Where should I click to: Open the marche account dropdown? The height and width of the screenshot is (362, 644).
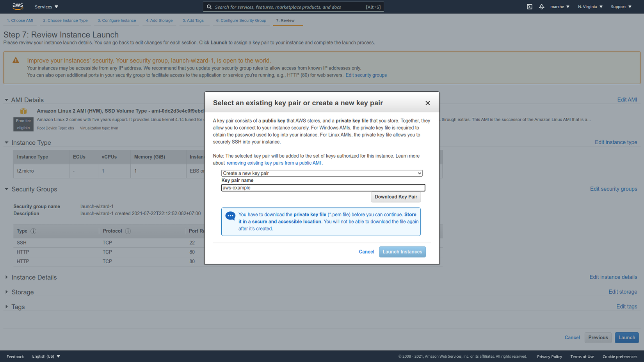[560, 7]
